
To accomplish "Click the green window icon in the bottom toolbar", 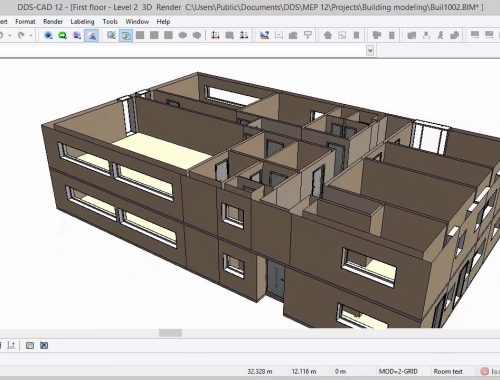I will (x=30, y=345).
